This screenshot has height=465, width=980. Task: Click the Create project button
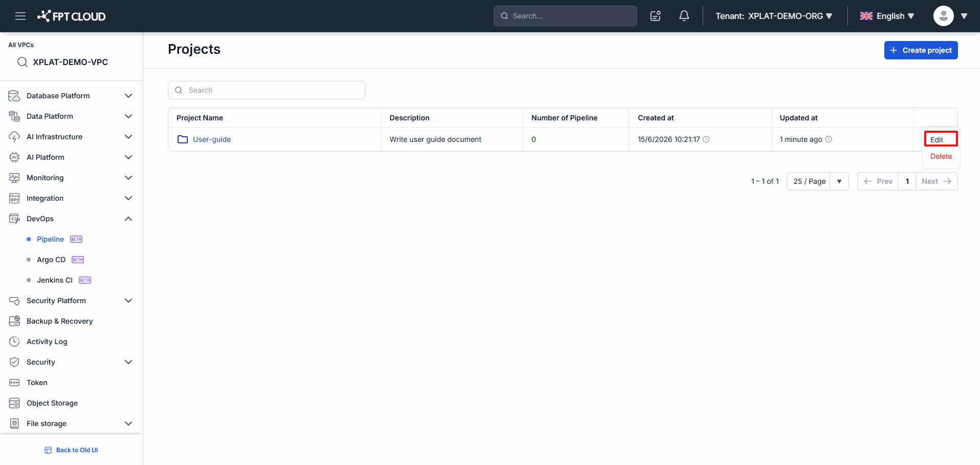point(921,50)
